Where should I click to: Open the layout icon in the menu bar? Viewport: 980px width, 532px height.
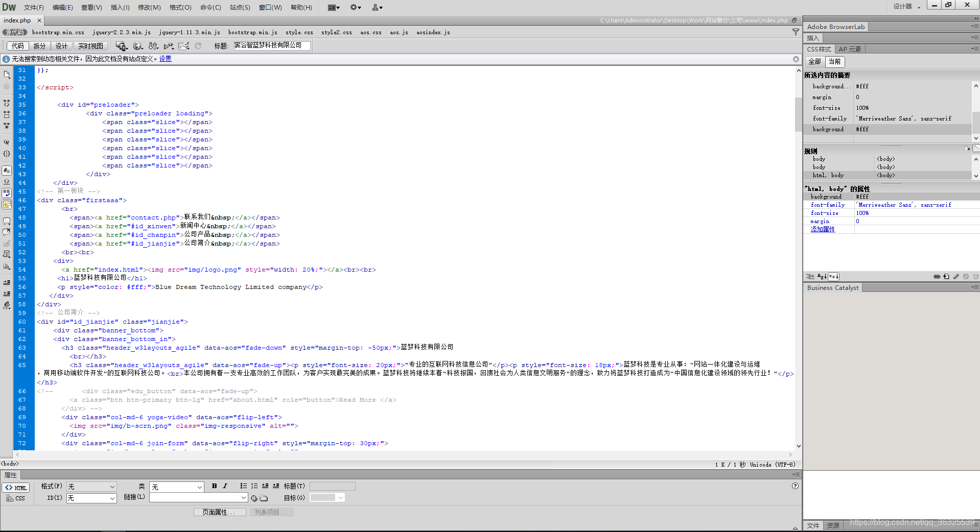point(334,7)
